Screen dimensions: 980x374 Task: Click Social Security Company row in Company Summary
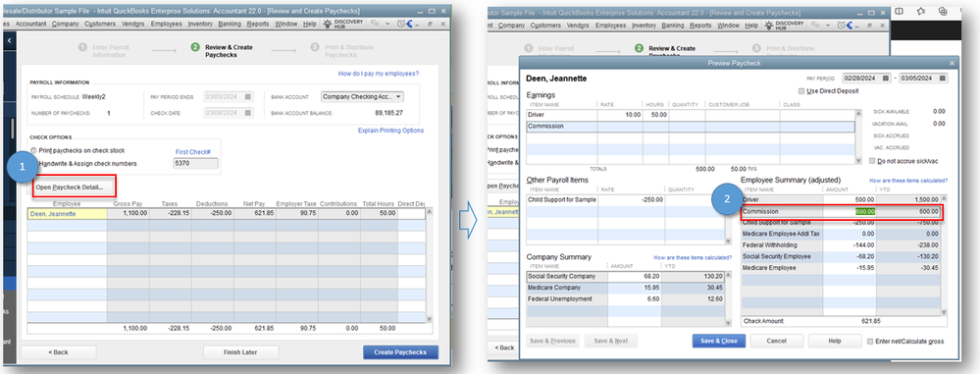[626, 277]
